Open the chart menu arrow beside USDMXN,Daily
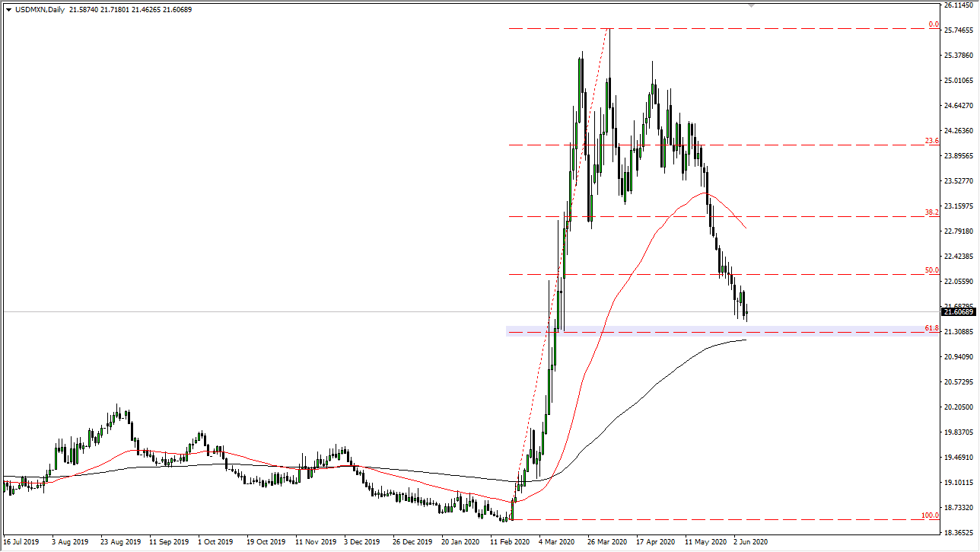This screenshot has height=552, width=980. (8, 10)
